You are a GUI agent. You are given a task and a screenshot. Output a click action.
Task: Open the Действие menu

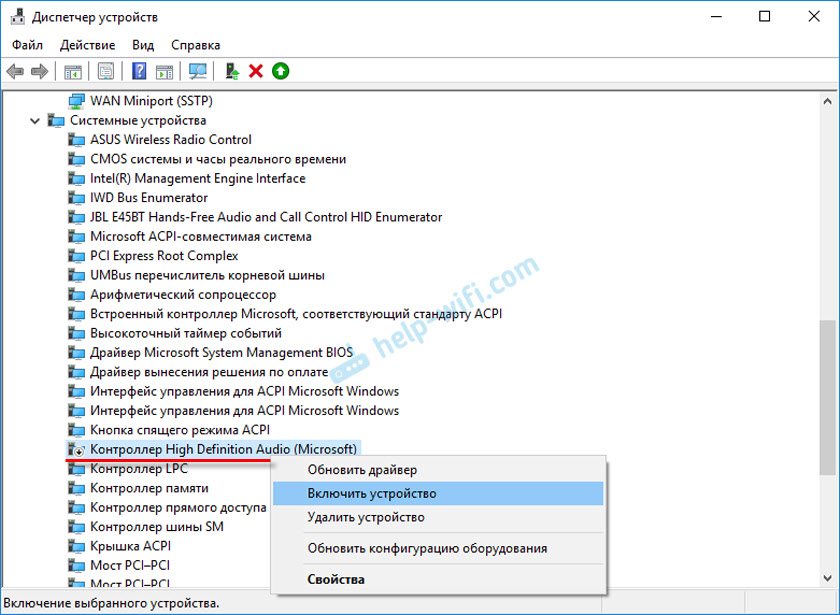pos(87,45)
